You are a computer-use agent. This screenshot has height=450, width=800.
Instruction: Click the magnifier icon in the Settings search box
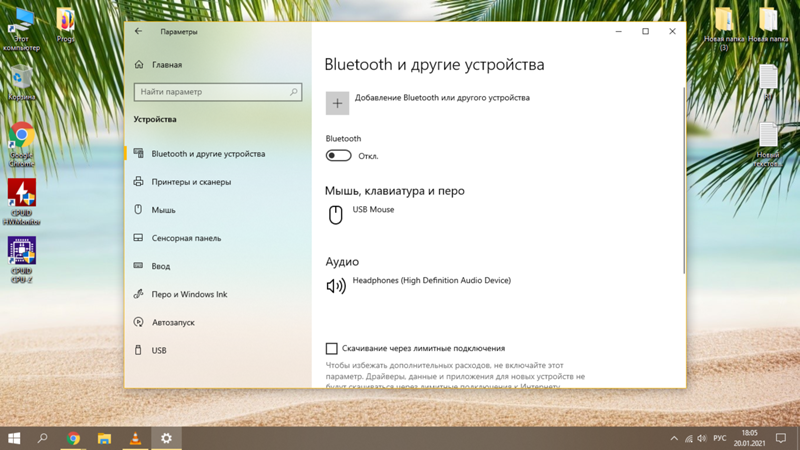click(293, 92)
